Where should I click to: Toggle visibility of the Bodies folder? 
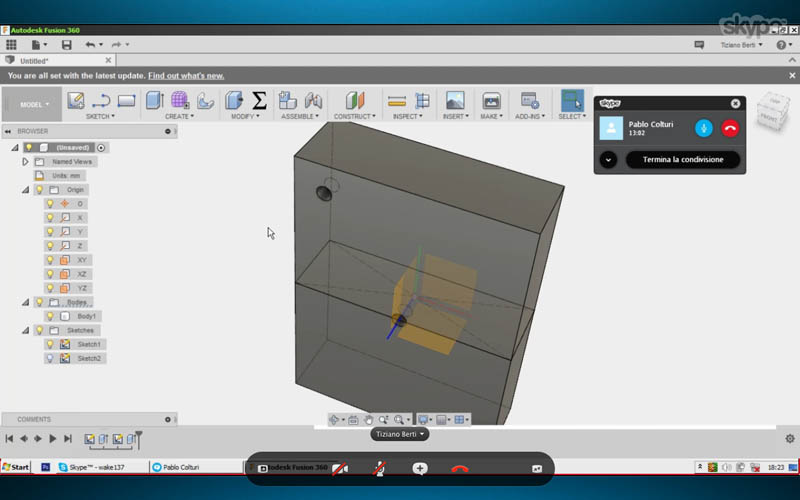(39, 302)
